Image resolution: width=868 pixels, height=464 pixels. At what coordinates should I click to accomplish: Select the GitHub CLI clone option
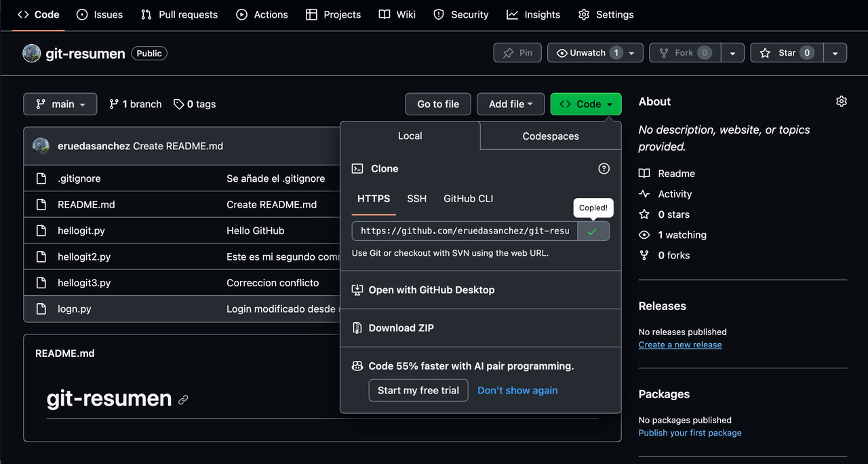click(x=469, y=199)
